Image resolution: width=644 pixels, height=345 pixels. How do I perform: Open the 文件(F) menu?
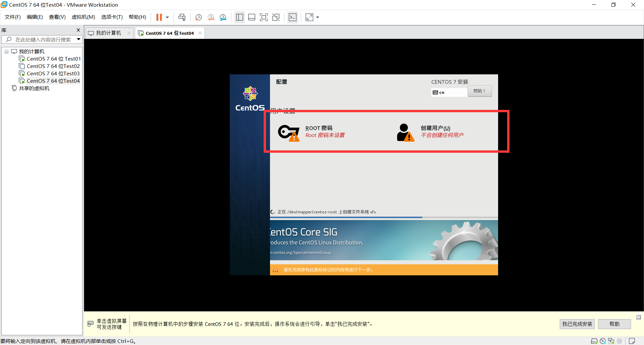pos(13,17)
